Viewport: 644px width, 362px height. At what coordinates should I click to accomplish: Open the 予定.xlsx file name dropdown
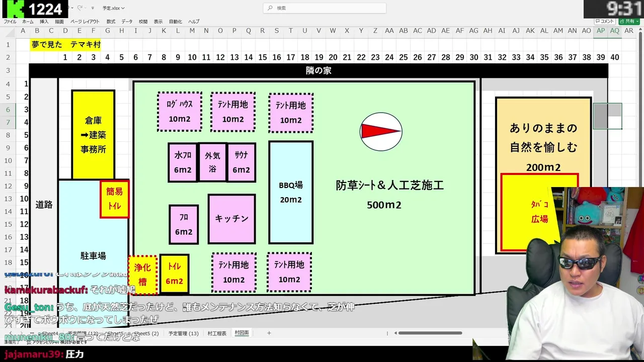(113, 8)
